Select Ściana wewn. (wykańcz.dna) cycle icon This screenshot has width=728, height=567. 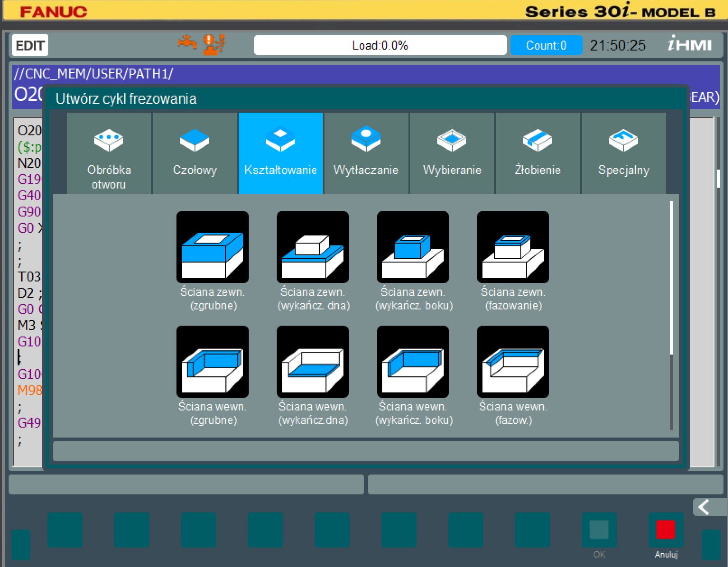coord(312,362)
